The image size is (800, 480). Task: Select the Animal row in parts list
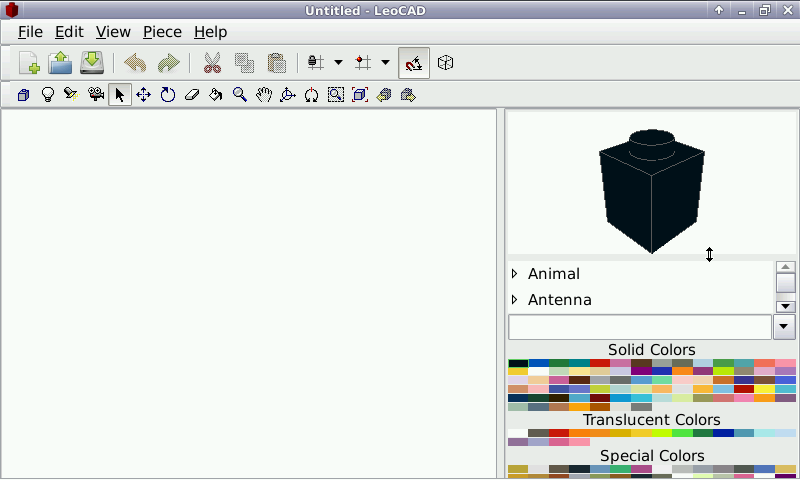641,274
